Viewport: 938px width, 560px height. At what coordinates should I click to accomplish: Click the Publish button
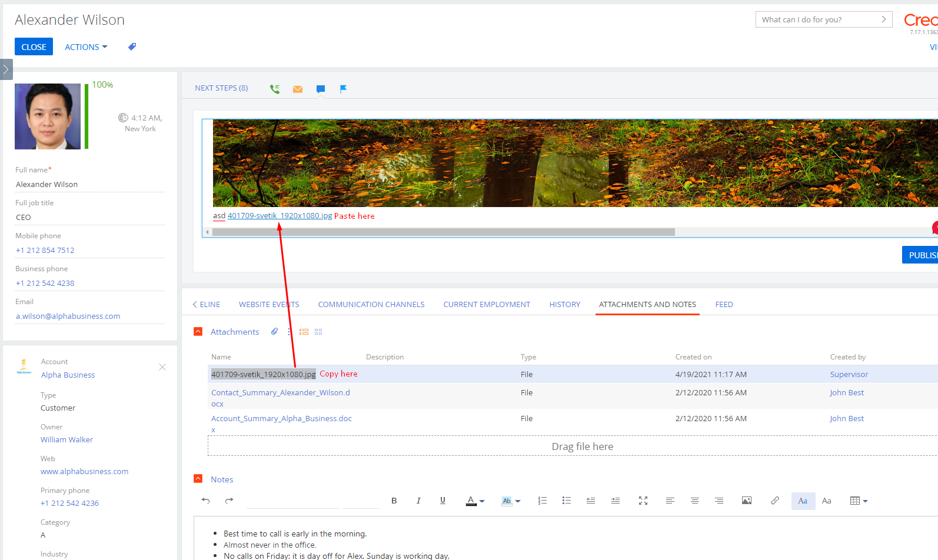coord(922,255)
